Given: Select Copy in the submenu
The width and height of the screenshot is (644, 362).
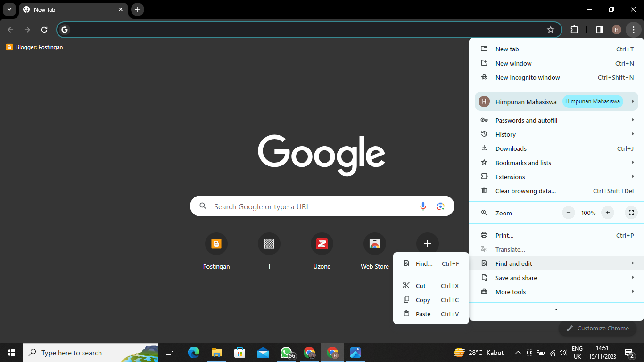Looking at the screenshot, I should 431,300.
